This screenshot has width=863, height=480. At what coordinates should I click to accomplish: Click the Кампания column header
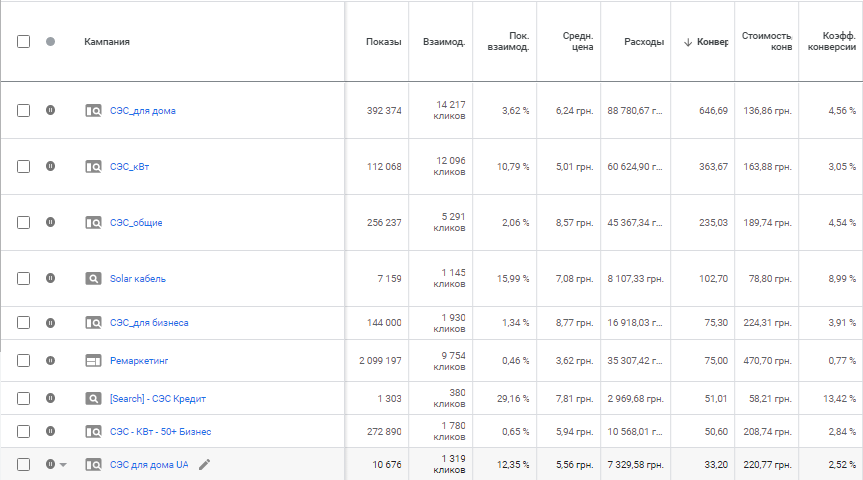[x=107, y=42]
